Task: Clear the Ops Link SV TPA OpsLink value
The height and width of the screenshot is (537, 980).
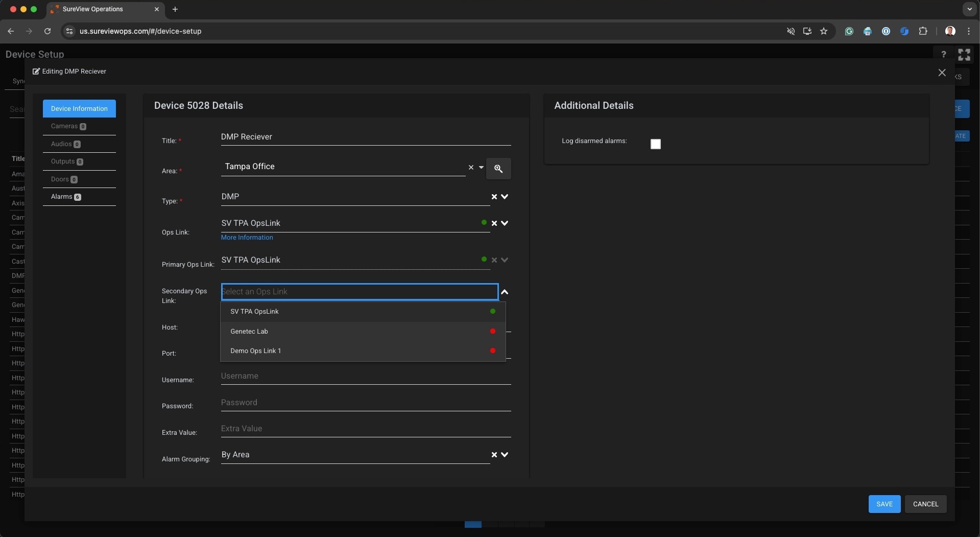Action: tap(494, 223)
